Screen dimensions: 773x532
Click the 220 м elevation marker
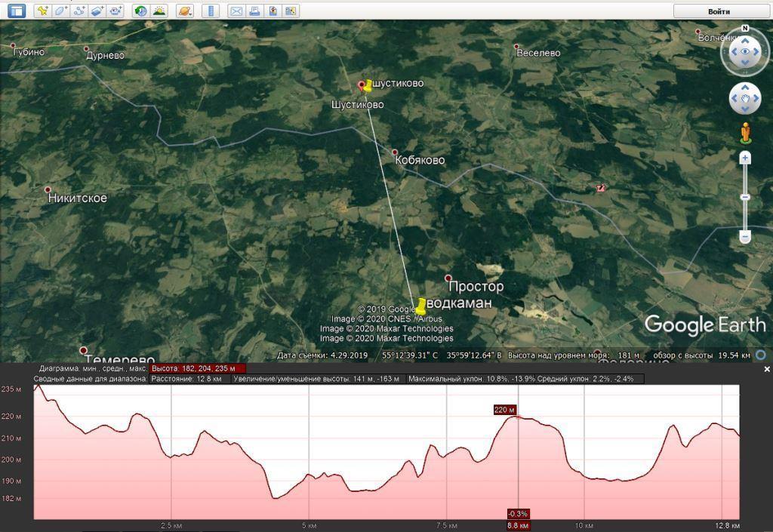504,410
